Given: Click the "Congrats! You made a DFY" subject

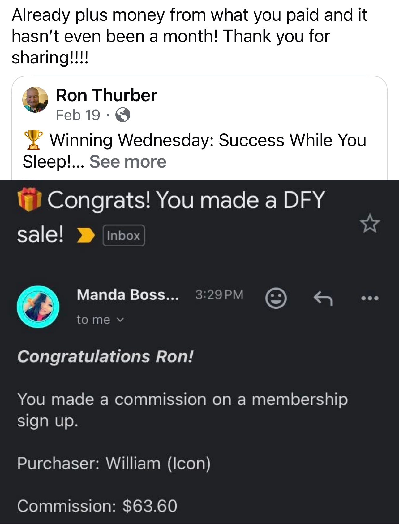Looking at the screenshot, I should [x=186, y=200].
